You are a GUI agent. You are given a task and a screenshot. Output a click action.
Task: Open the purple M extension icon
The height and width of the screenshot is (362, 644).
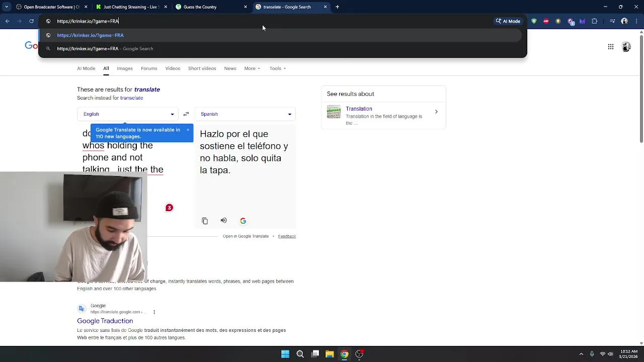[582, 21]
